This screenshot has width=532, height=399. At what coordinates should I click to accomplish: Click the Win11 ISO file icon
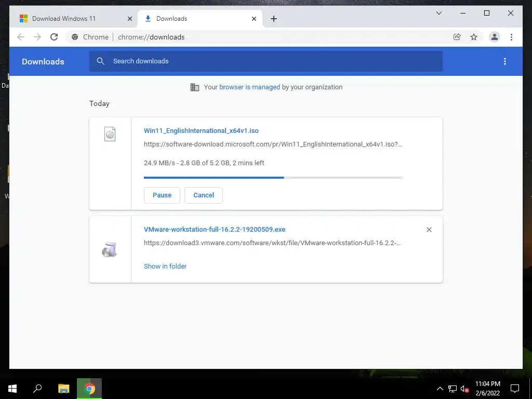[110, 134]
